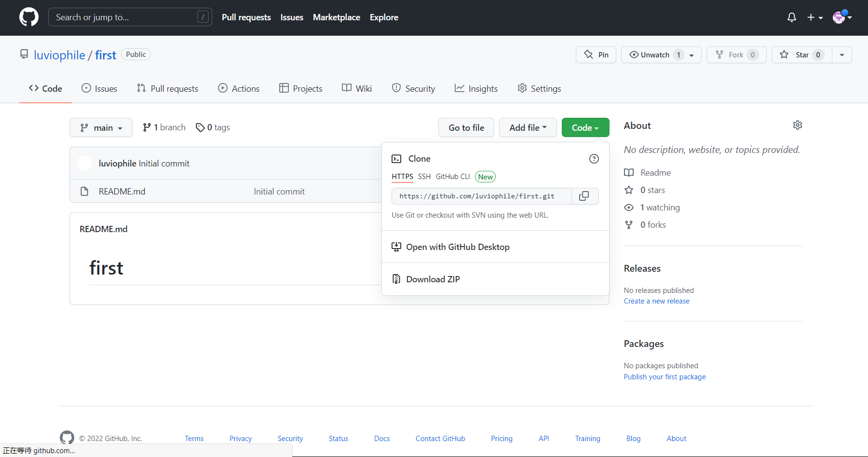Viewport: 868px width, 457px height.
Task: Open the repository Settings tab
Action: click(x=539, y=88)
